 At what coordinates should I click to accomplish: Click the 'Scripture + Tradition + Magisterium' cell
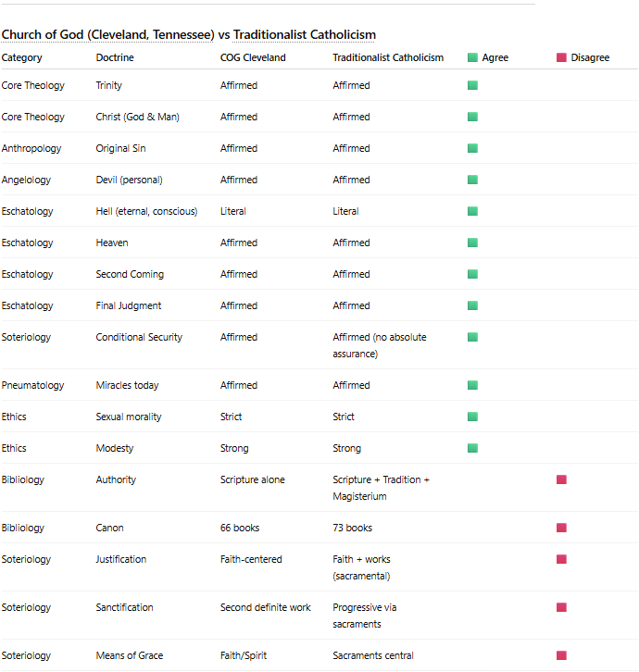pos(381,488)
